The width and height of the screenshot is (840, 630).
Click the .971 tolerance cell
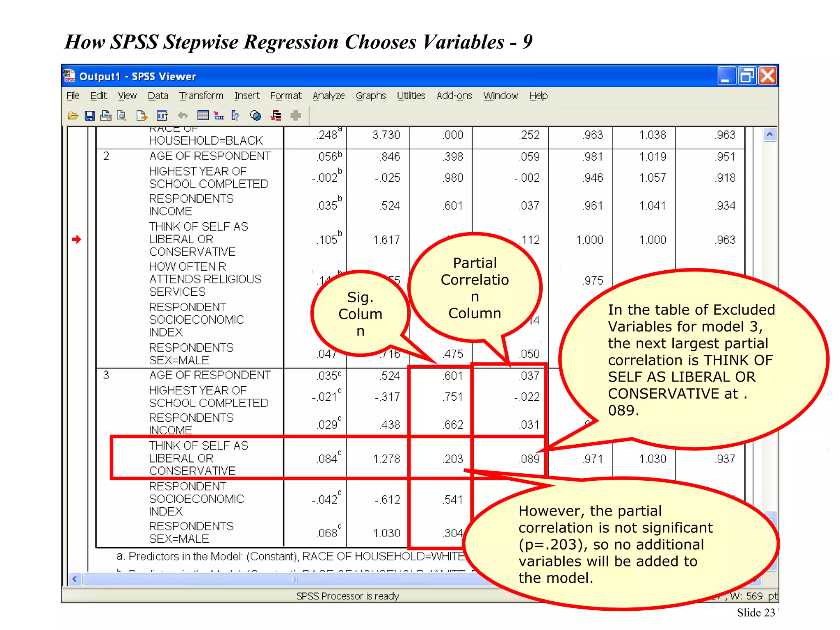click(x=593, y=459)
